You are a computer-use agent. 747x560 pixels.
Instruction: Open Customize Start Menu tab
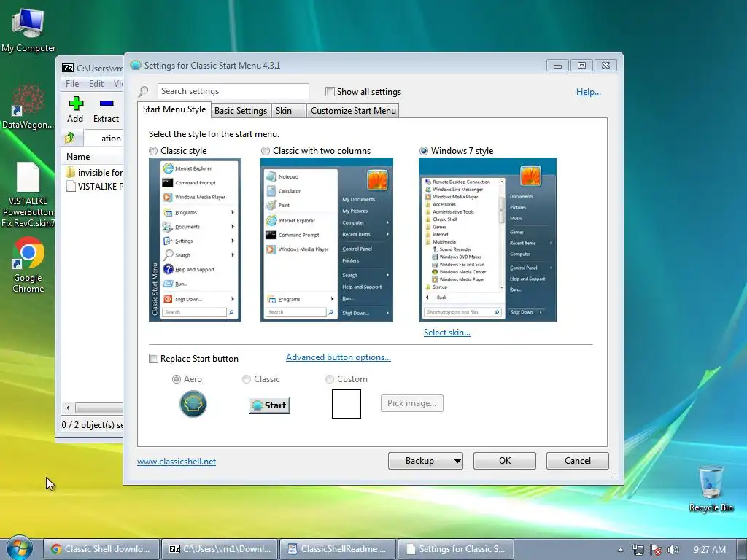click(x=353, y=111)
